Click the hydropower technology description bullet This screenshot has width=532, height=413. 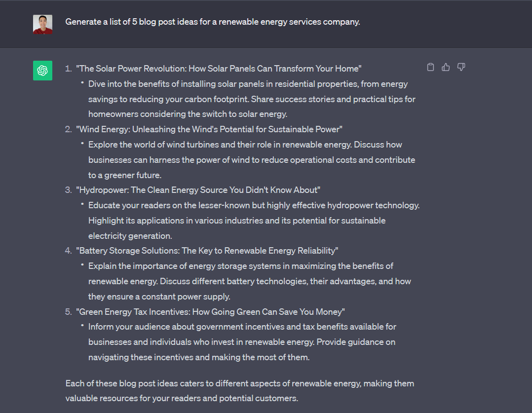pyautogui.click(x=254, y=221)
